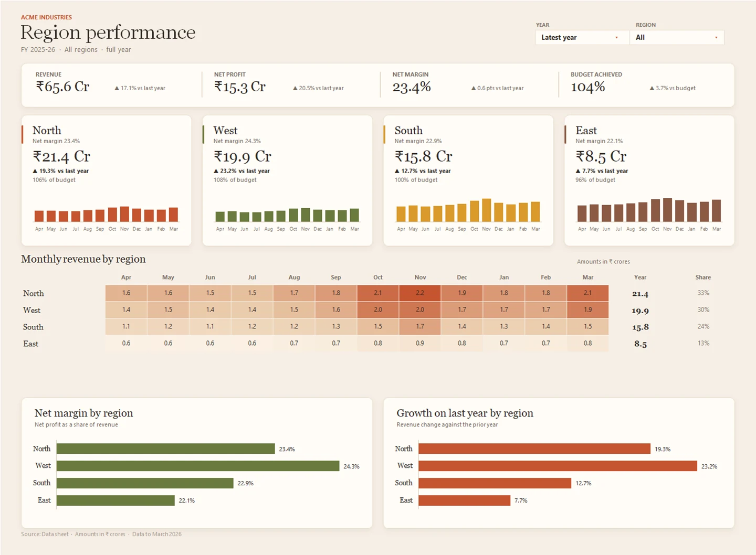756x555 pixels.
Task: Click the "24.3%" label beside the West margin bar
Action: [351, 466]
